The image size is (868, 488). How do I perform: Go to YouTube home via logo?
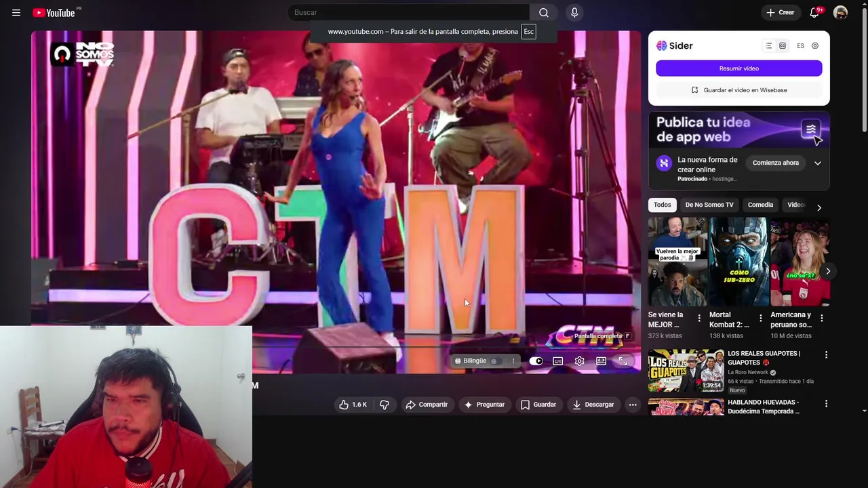[x=54, y=13]
